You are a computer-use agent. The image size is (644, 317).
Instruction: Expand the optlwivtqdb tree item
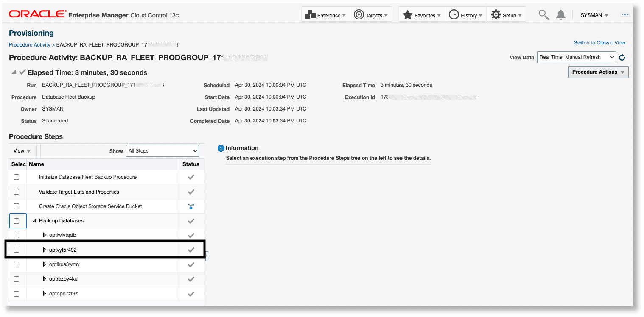44,235
